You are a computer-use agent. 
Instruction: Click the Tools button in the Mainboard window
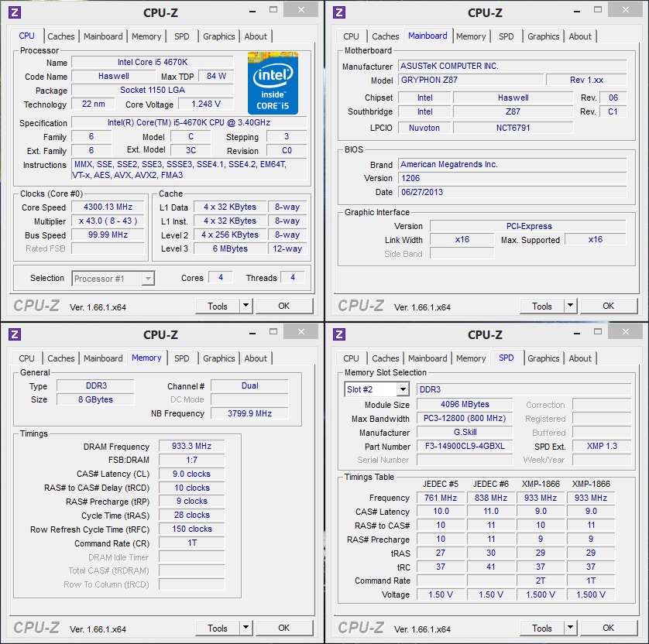pyautogui.click(x=542, y=306)
